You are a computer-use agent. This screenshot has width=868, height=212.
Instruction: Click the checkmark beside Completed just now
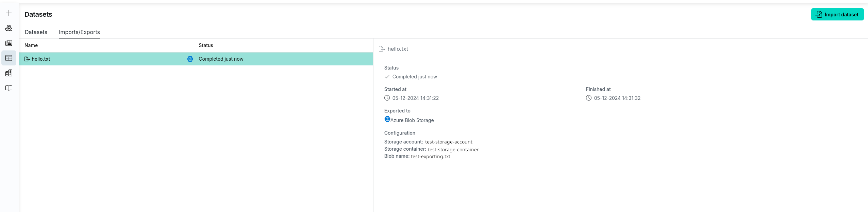(387, 77)
